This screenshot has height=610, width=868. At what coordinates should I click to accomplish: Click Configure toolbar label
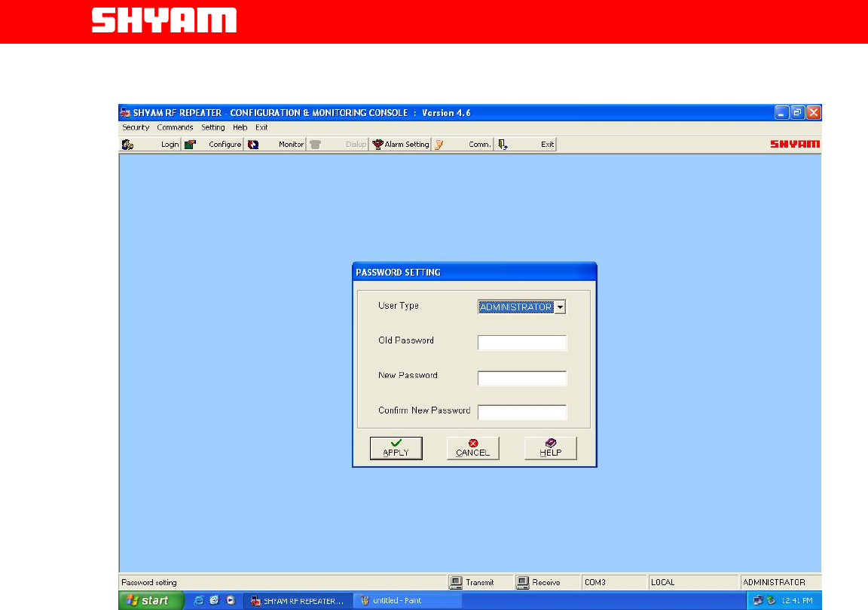(x=225, y=145)
